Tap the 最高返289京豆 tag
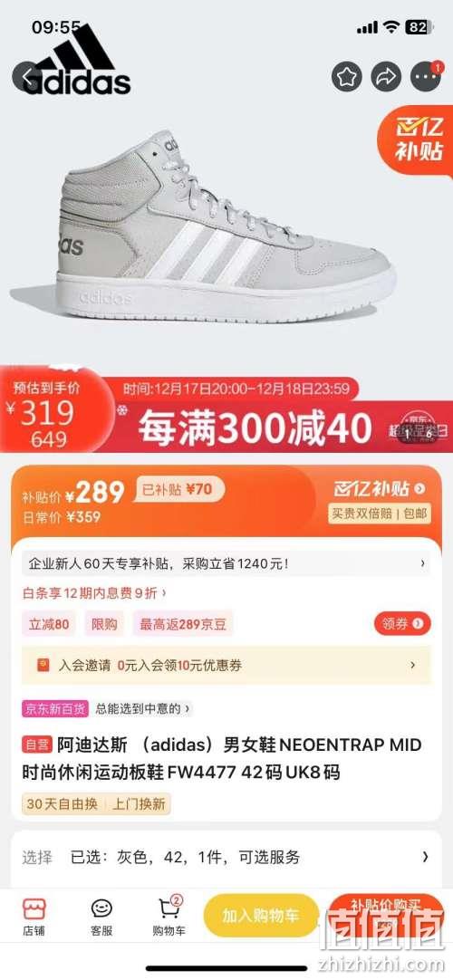 (x=182, y=624)
